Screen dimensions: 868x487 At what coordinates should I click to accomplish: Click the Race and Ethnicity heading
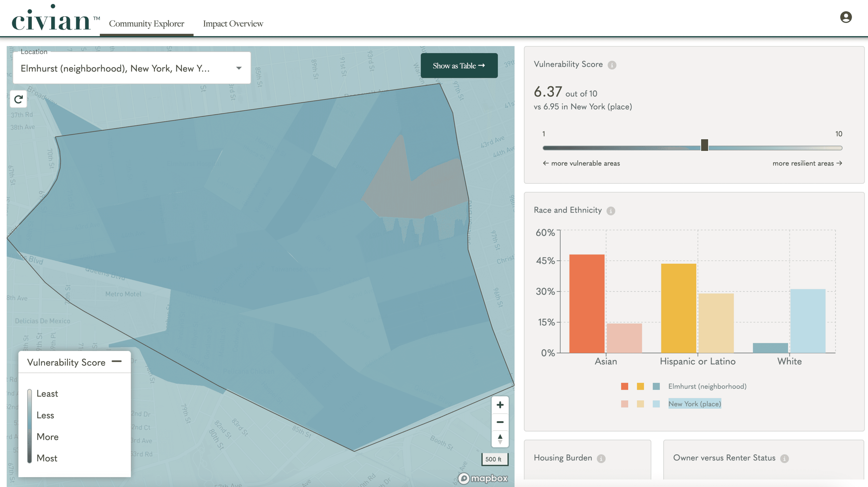point(568,210)
